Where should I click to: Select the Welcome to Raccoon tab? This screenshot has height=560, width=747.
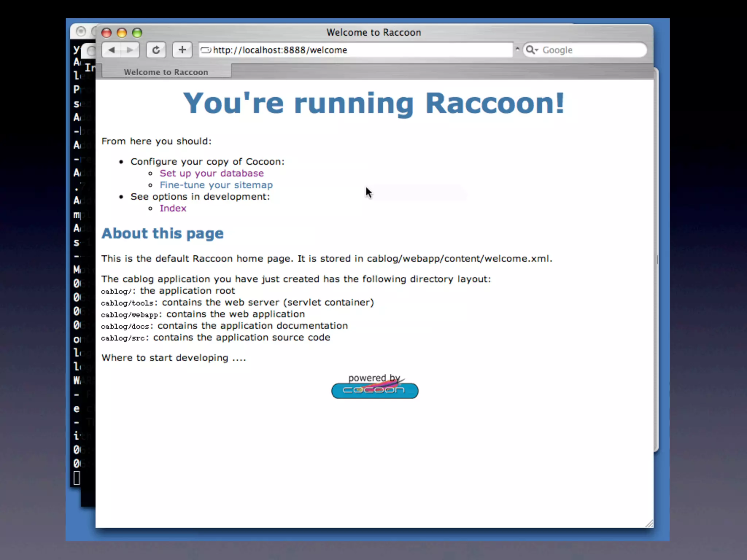166,72
